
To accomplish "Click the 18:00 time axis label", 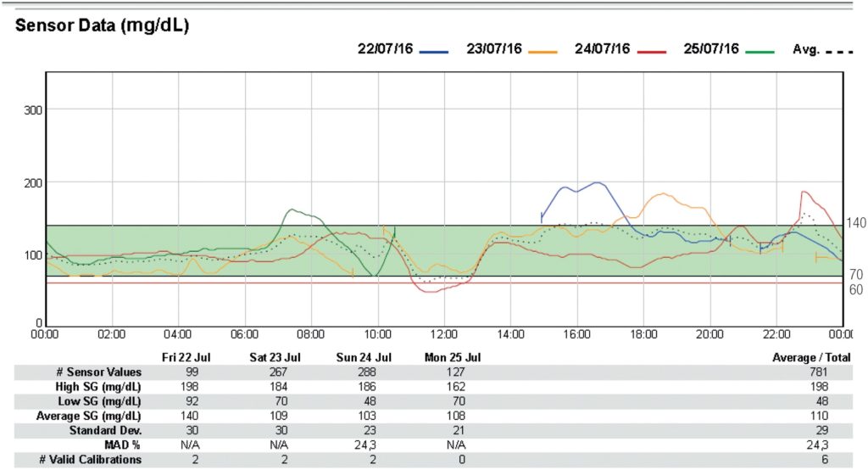I will [643, 333].
